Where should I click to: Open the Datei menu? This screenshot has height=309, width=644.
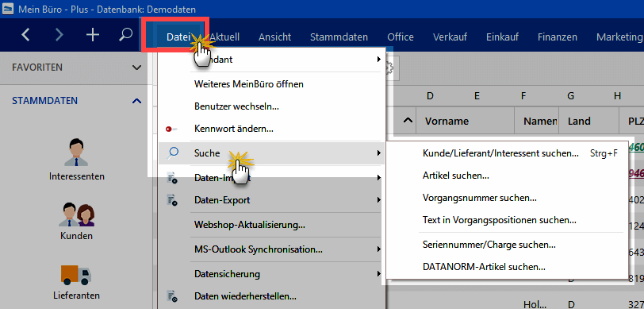(x=178, y=37)
